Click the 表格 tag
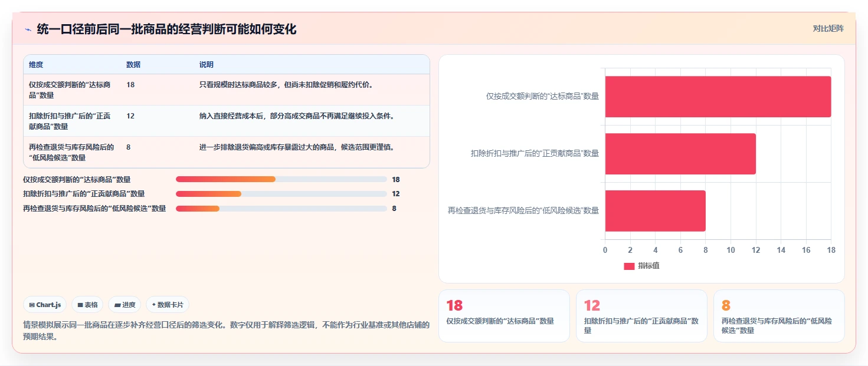This screenshot has width=868, height=366. (87, 305)
